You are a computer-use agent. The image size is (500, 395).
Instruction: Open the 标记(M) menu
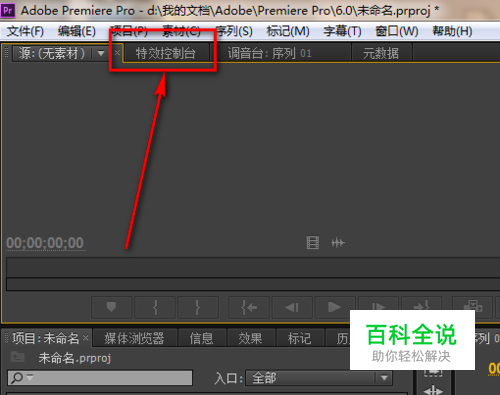[288, 31]
